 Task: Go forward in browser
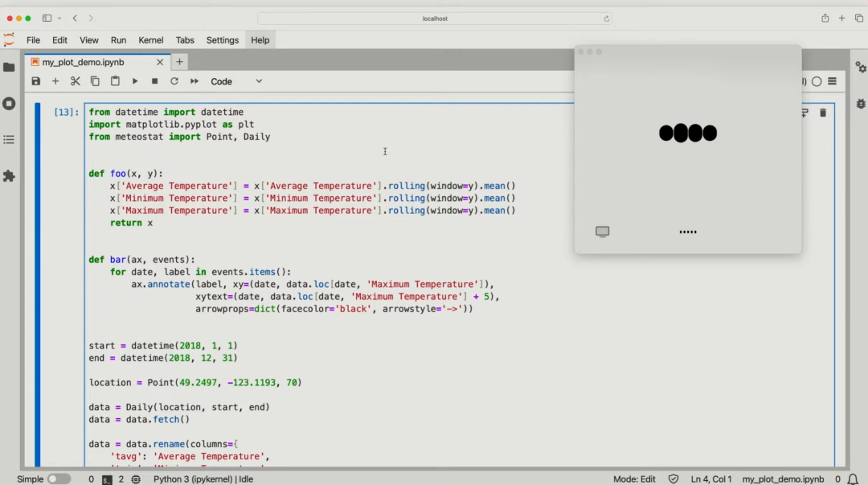(91, 18)
